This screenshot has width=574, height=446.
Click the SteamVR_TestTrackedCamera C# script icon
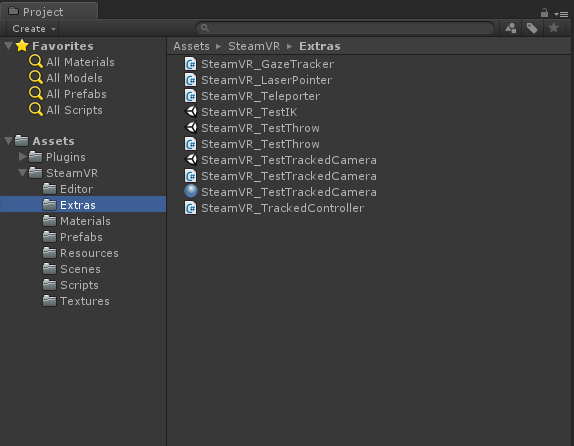(190, 176)
